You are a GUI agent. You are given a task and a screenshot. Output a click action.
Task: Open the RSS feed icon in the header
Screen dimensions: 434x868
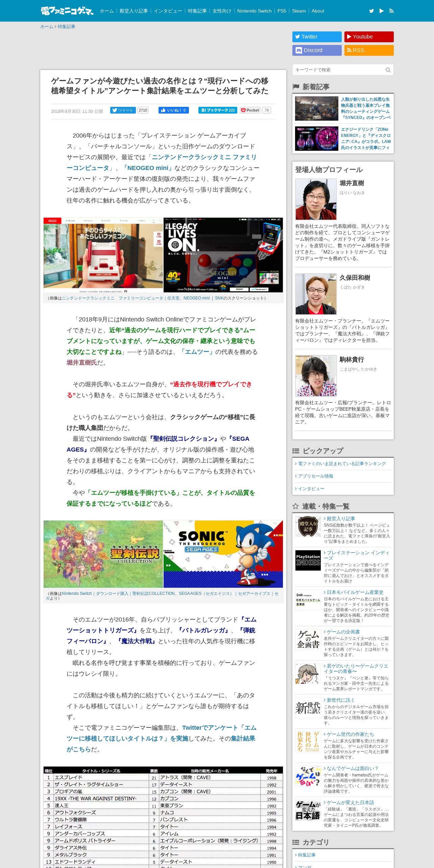(x=391, y=11)
